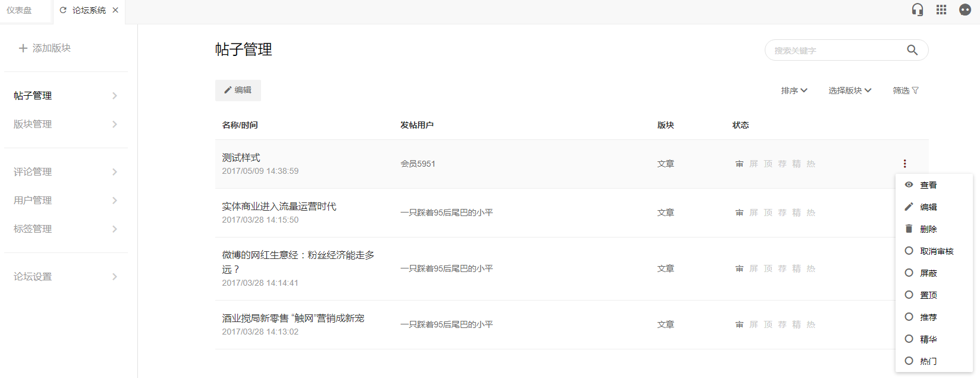This screenshot has width=980, height=378.
Task: Click the eye icon for 查看
Action: (909, 185)
